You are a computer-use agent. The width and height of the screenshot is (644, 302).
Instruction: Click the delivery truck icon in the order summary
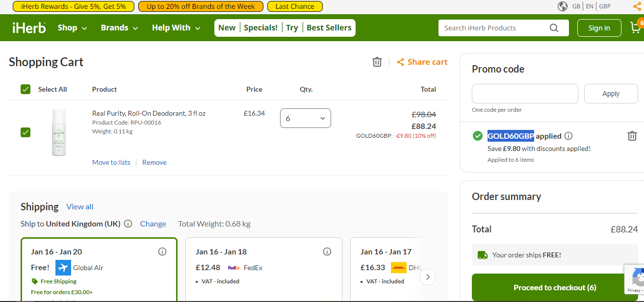483,255
